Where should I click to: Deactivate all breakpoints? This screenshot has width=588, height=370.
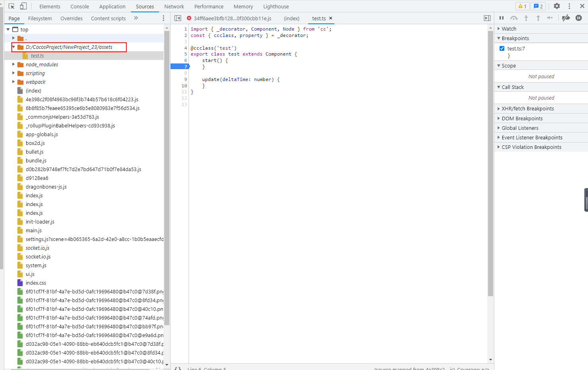click(x=566, y=18)
